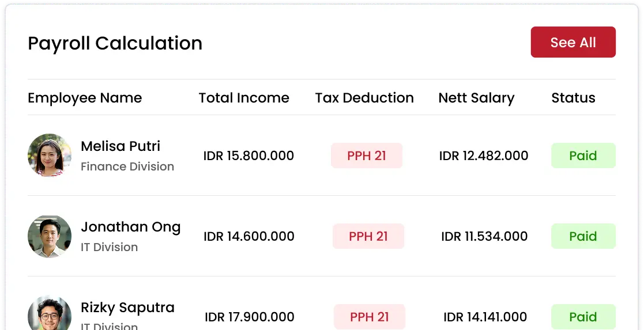The width and height of the screenshot is (644, 330).
Task: Sort by the Tax Deduction column header
Action: [364, 98]
